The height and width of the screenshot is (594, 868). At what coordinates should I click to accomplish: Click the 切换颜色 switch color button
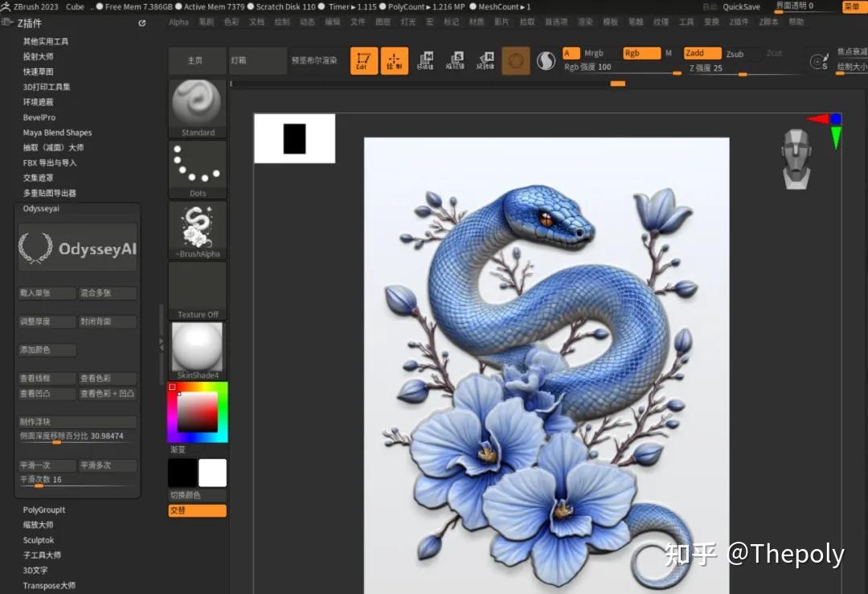point(197,495)
